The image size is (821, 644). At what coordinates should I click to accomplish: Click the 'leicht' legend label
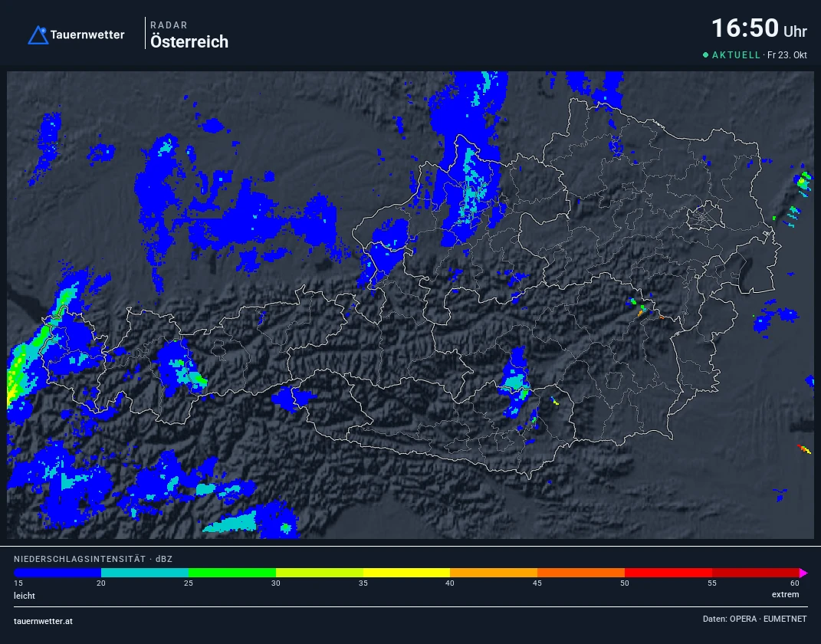(x=25, y=596)
